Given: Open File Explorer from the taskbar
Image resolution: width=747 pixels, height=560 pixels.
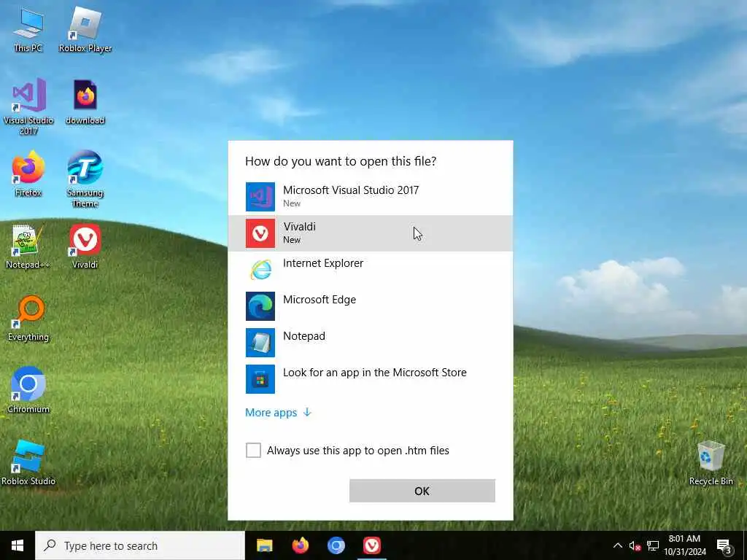Looking at the screenshot, I should [264, 545].
